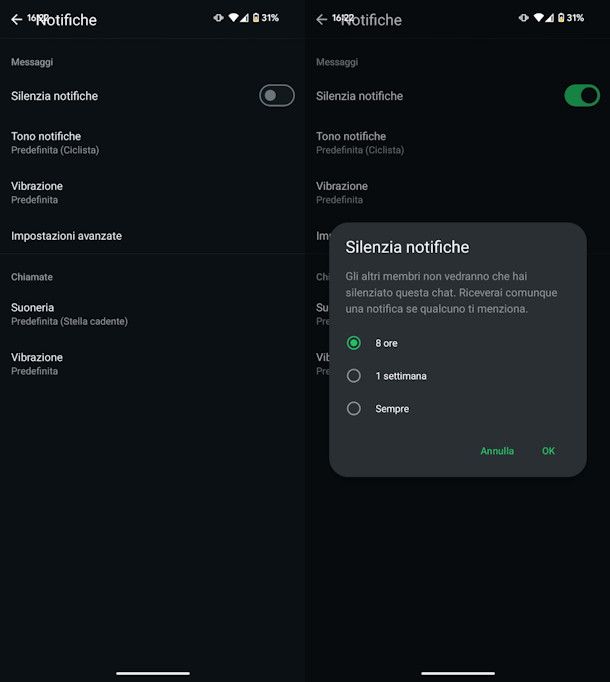This screenshot has width=610, height=682.
Task: Open call Vibrazione setting under Chiamate
Action: (152, 364)
